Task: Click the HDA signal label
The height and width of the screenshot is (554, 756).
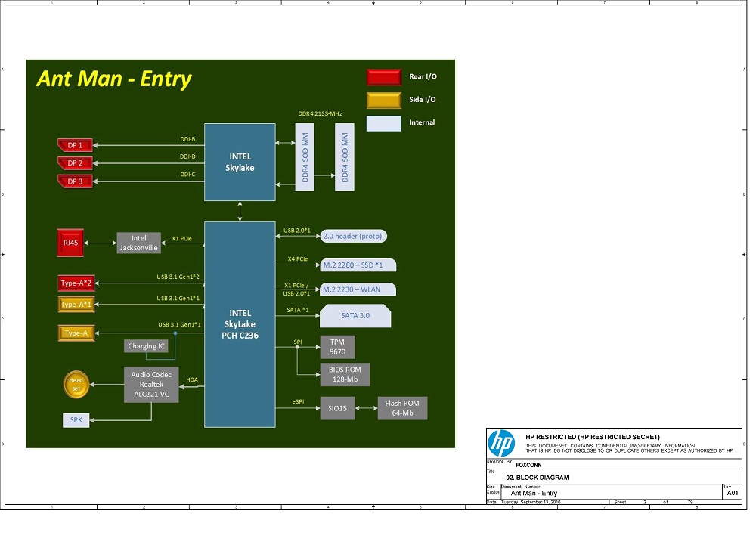Action: tap(192, 380)
